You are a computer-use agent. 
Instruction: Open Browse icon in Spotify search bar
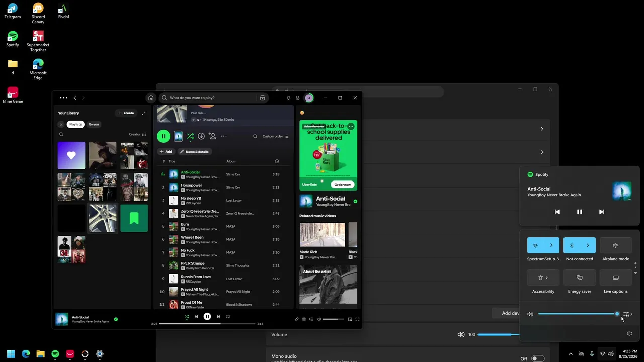262,98
